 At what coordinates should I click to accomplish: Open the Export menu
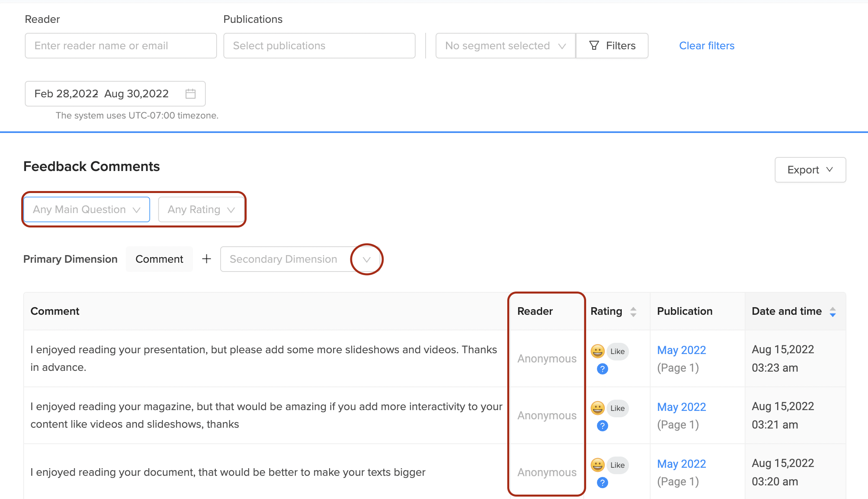(810, 170)
